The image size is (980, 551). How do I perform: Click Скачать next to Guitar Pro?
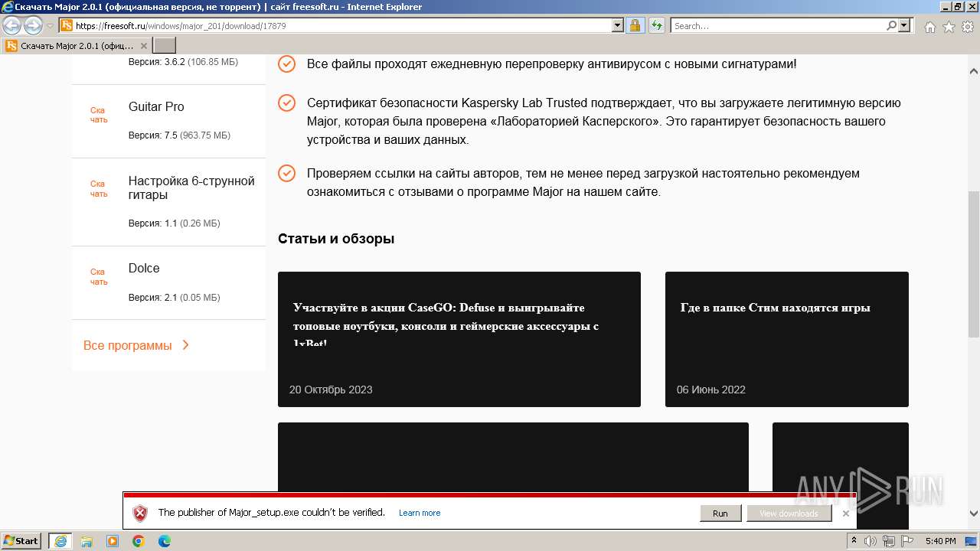(99, 115)
